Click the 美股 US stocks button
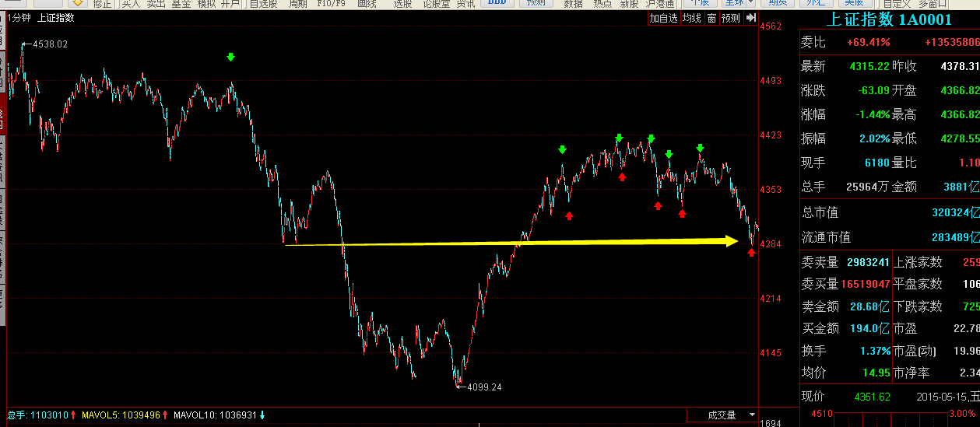The image size is (980, 427). click(853, 3)
